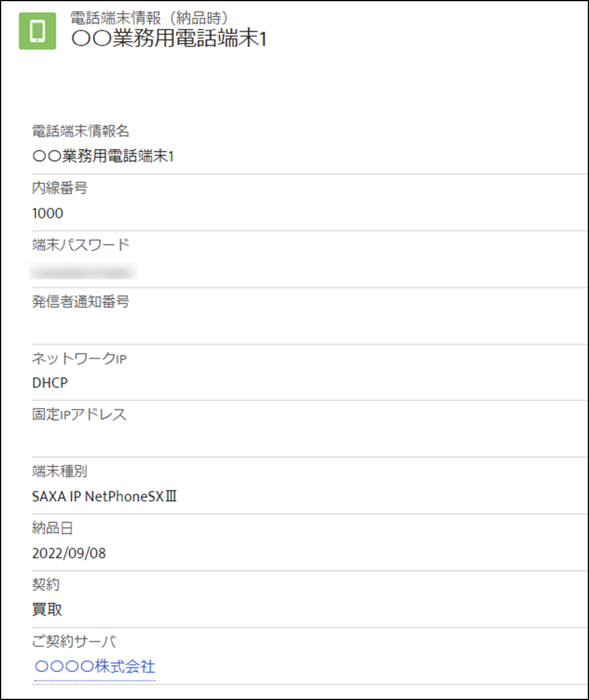589x700 pixels.
Task: Click the page title ○○業務用電話端末1
Action: coord(169,38)
